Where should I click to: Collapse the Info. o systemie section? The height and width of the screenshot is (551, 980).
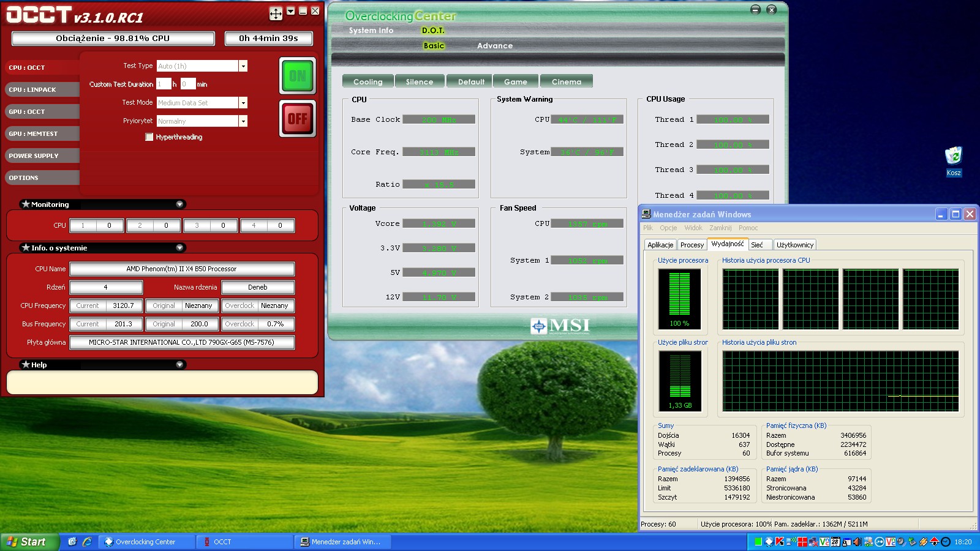click(x=179, y=247)
